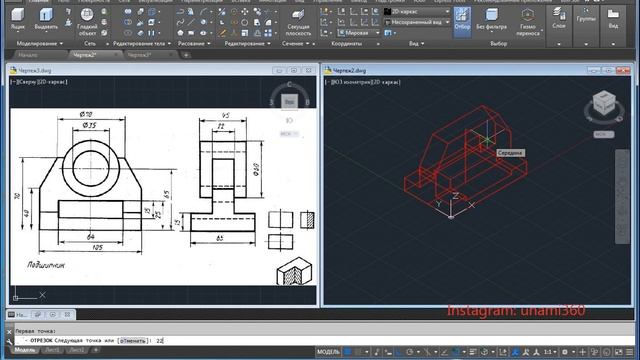Viewport: 640px width, 360px height.
Task: Open the collapsed Вид panel at ribbon end
Action: [x=613, y=19]
